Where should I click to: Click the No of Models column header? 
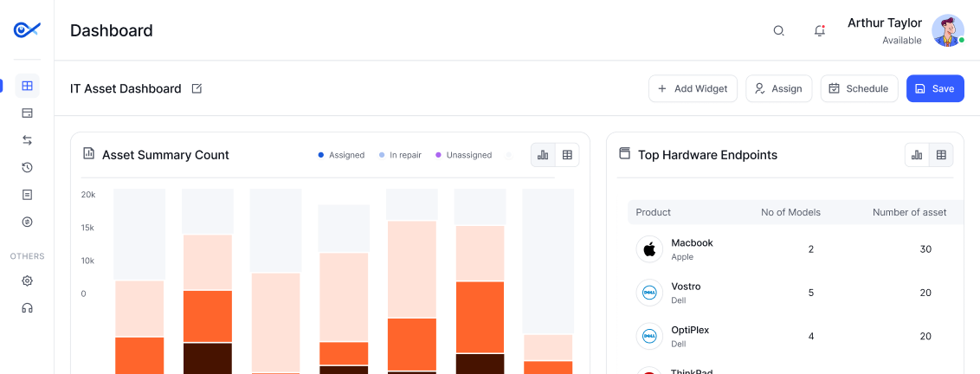(790, 213)
